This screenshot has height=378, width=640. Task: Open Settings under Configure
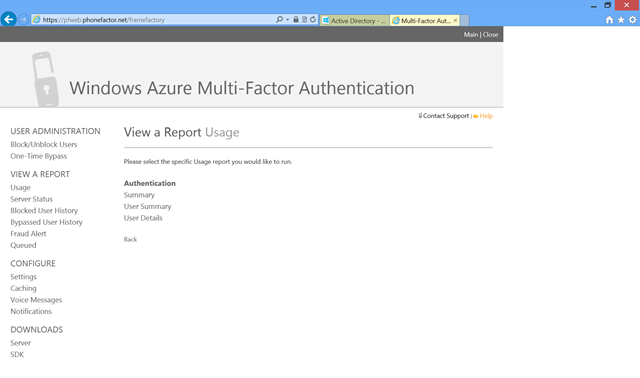click(23, 277)
